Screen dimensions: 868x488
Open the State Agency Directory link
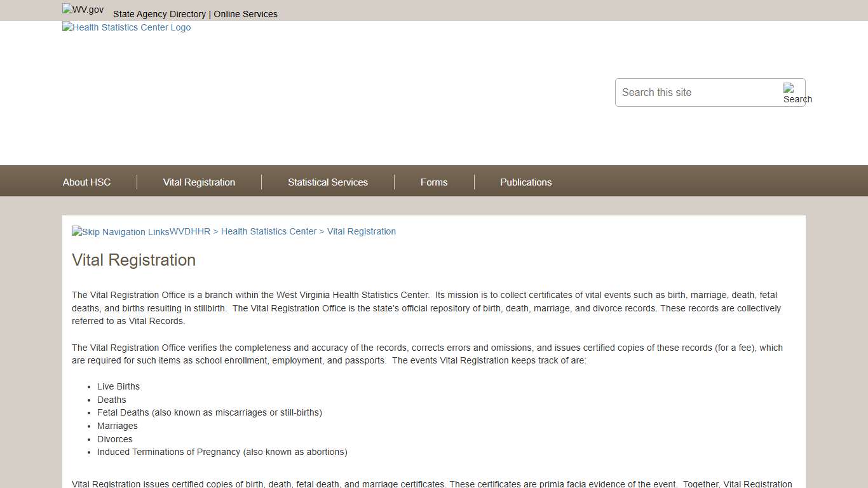159,14
